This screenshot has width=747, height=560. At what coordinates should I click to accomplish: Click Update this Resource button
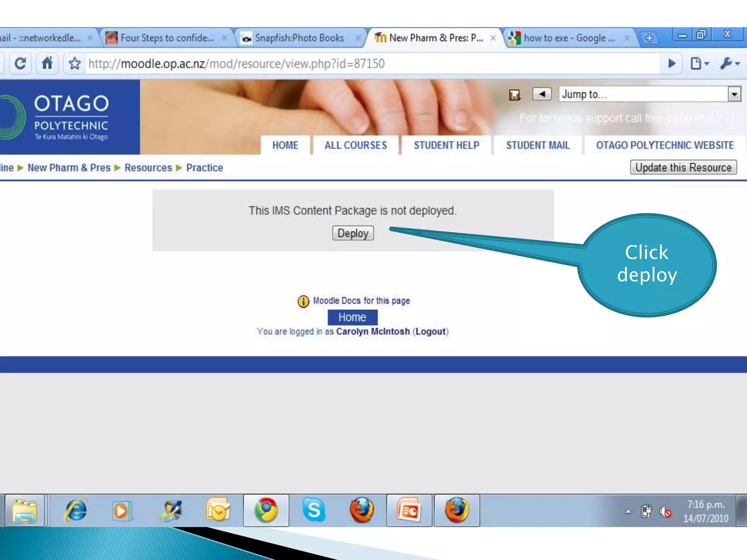683,167
